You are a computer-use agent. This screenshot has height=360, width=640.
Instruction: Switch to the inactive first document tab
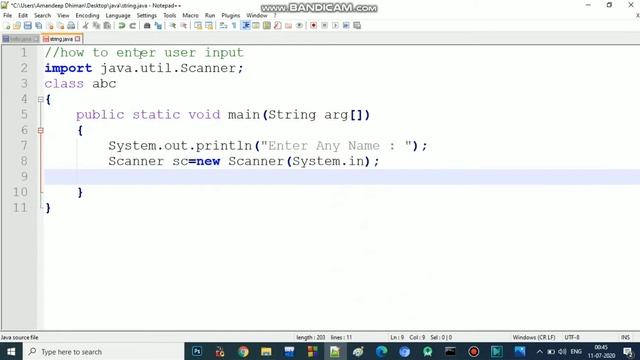(x=20, y=39)
